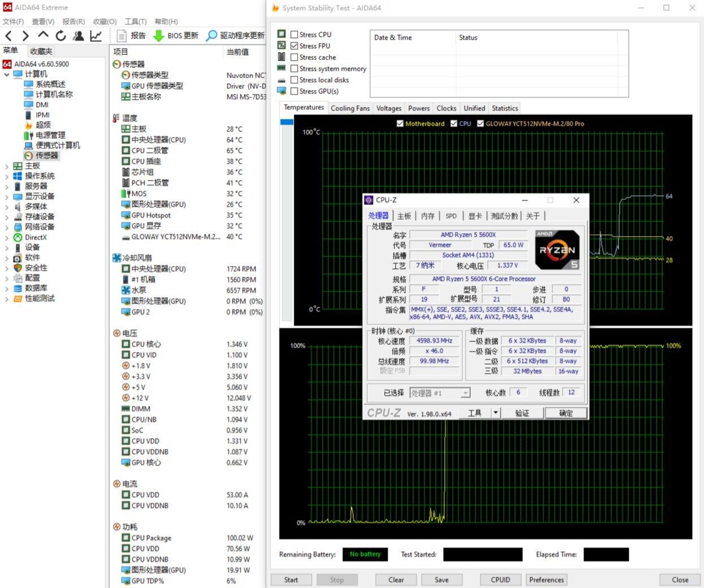This screenshot has width=704, height=588.
Task: Go back with the AIDA64 back arrow
Action: [x=8, y=36]
